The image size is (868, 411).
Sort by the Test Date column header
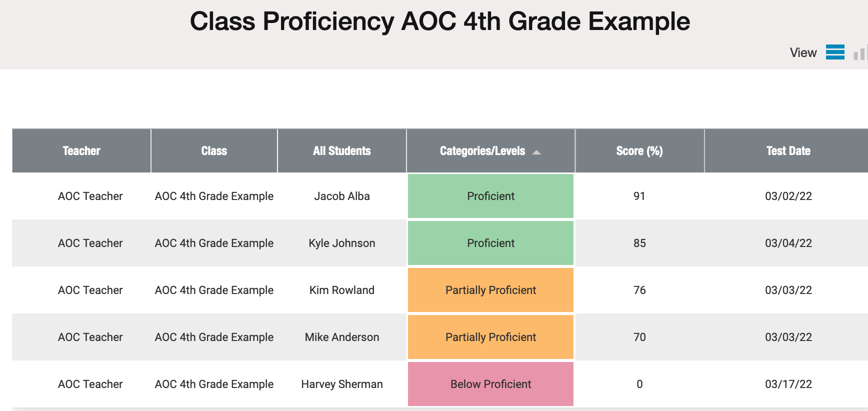pos(788,151)
